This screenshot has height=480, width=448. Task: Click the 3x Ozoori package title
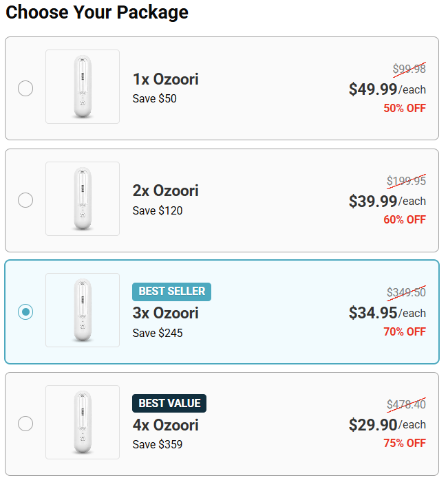click(x=165, y=314)
